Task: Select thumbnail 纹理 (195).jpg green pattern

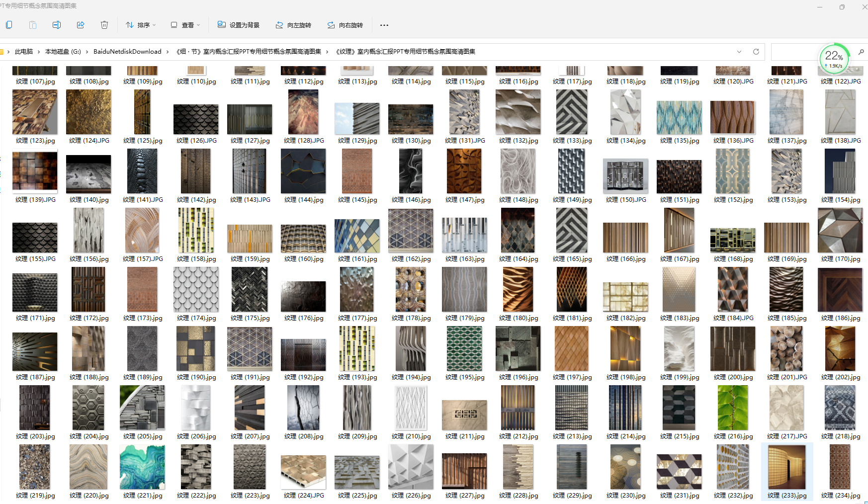Action: [x=464, y=348]
